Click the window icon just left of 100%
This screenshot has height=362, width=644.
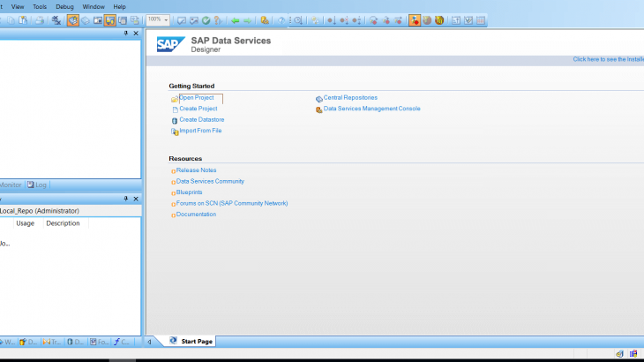[135, 20]
